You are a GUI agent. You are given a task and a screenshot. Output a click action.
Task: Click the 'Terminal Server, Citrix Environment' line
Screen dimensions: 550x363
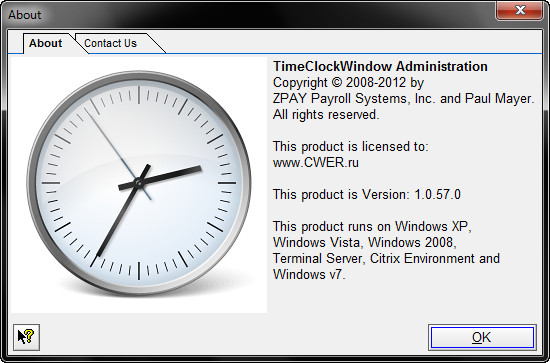tap(386, 258)
